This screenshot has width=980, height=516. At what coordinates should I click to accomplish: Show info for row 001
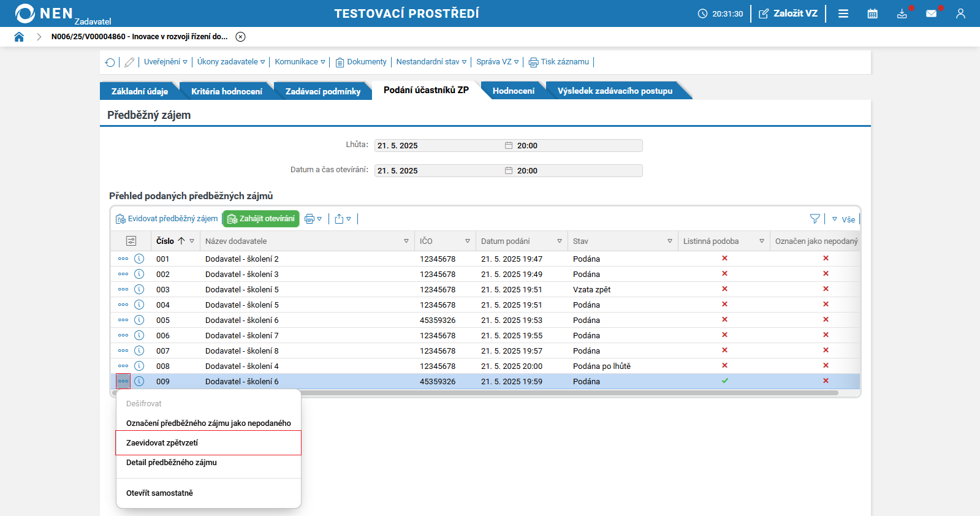pos(139,259)
